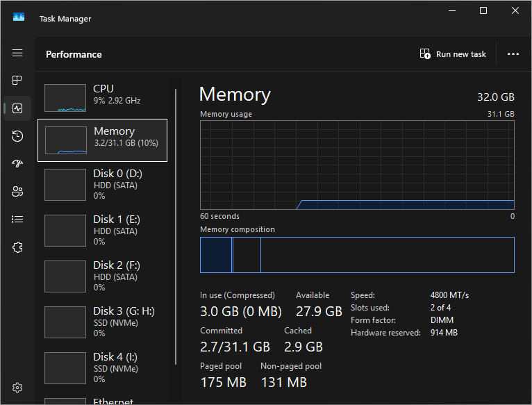Click the Cached '2.9 GB' value
Screen dimensions: 532x405
(304, 347)
